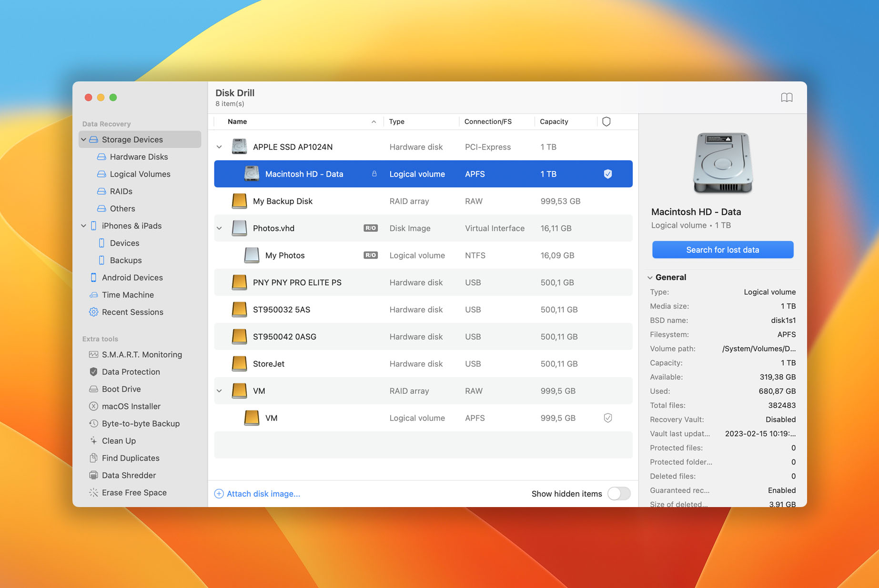Click the PCI-Express connection cell

488,147
